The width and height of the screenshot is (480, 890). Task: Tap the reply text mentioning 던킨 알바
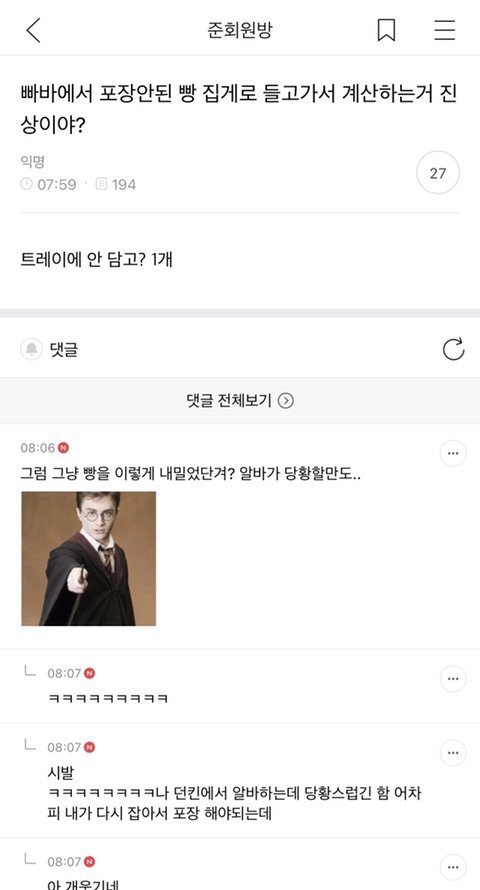[x=234, y=803]
